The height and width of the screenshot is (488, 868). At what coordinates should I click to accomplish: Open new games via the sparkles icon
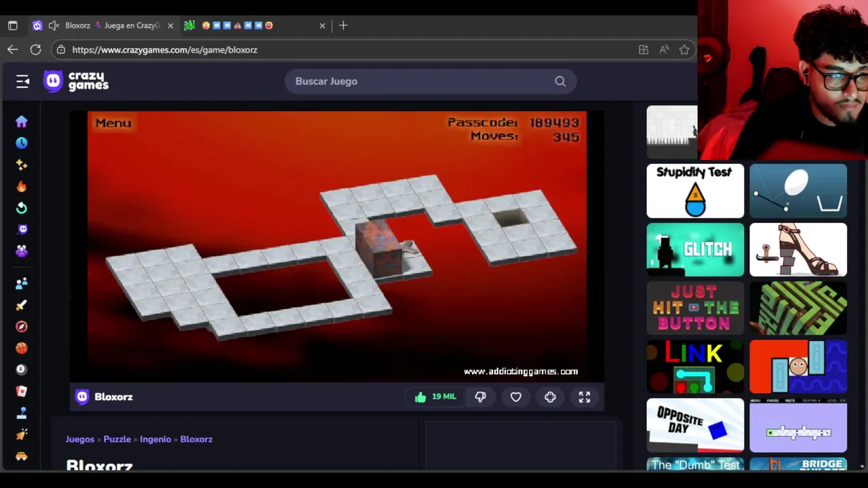[x=22, y=165]
